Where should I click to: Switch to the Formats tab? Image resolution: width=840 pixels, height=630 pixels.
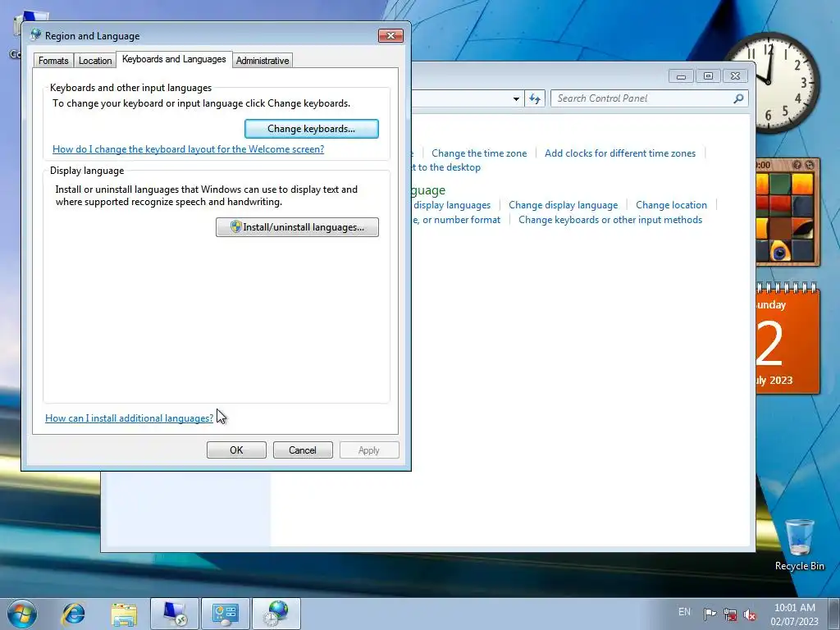click(53, 61)
